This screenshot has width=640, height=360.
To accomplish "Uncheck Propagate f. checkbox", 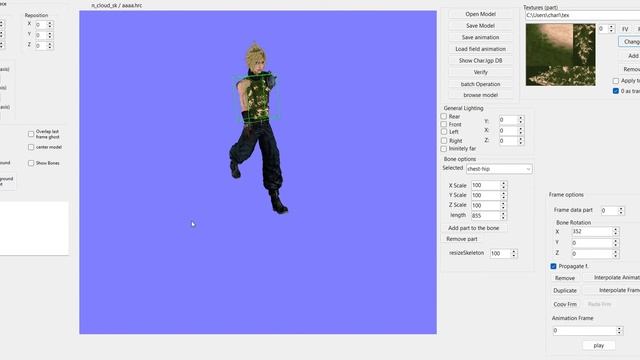I will click(553, 266).
